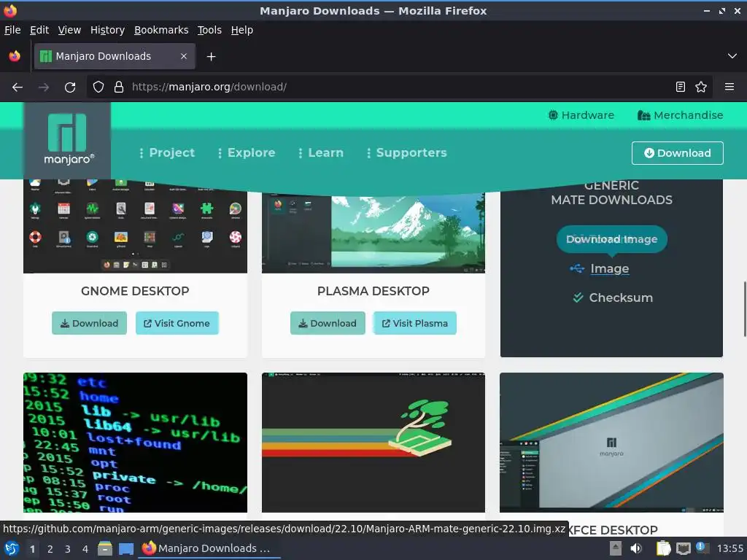The height and width of the screenshot is (560, 747).
Task: Open the network monitor tray icon
Action: click(683, 548)
